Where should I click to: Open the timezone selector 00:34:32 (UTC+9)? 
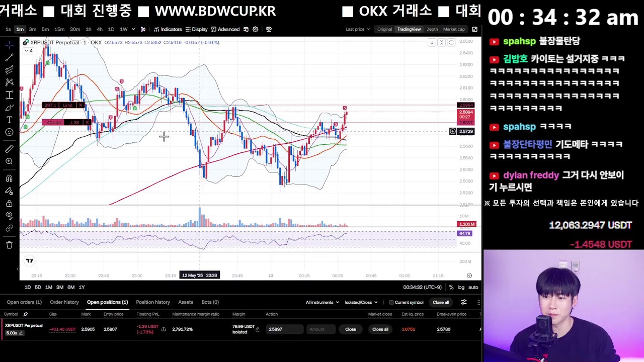(422, 287)
